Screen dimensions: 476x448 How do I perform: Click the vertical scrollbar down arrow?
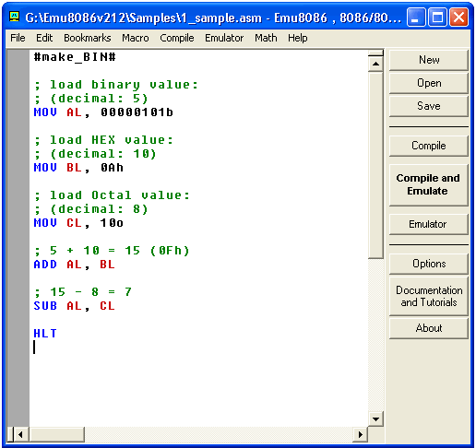tap(375, 419)
